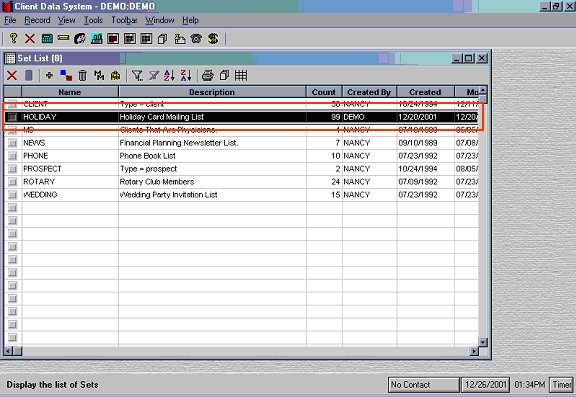Click the vertical scrollbar up arrow

[x=483, y=90]
